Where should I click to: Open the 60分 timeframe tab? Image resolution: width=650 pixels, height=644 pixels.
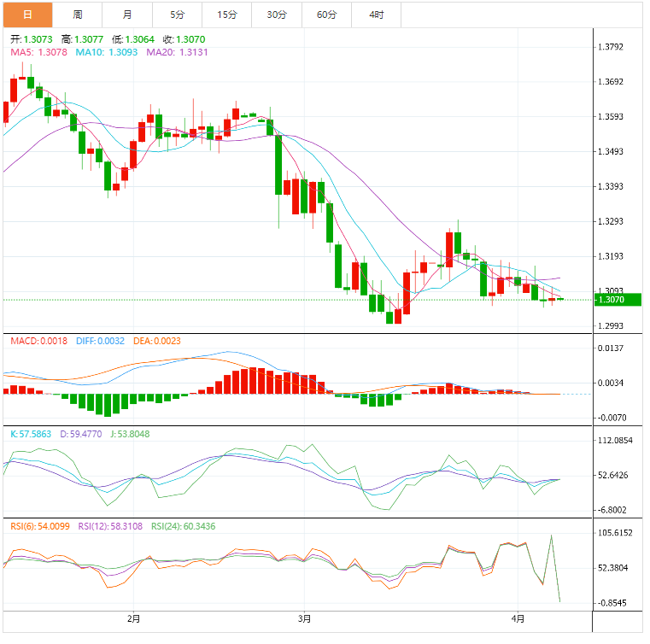[x=326, y=15]
